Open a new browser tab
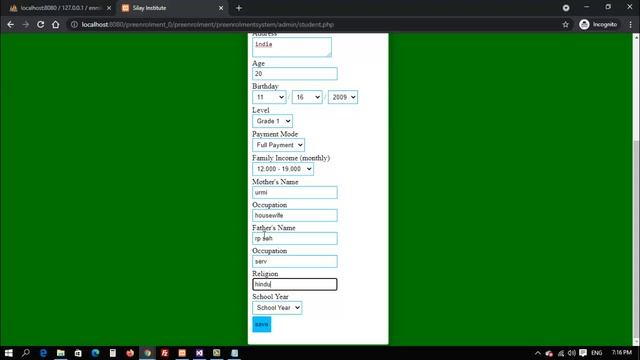Viewport: 640px width, 360px height. [239, 8]
